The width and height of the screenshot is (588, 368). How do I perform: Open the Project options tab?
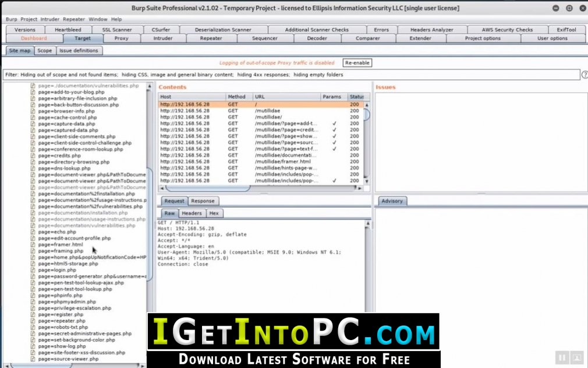tap(483, 38)
